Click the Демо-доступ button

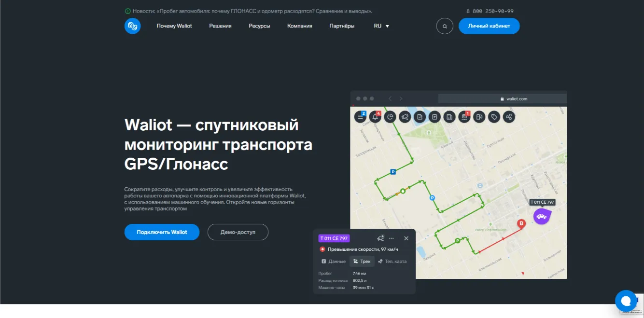click(238, 232)
